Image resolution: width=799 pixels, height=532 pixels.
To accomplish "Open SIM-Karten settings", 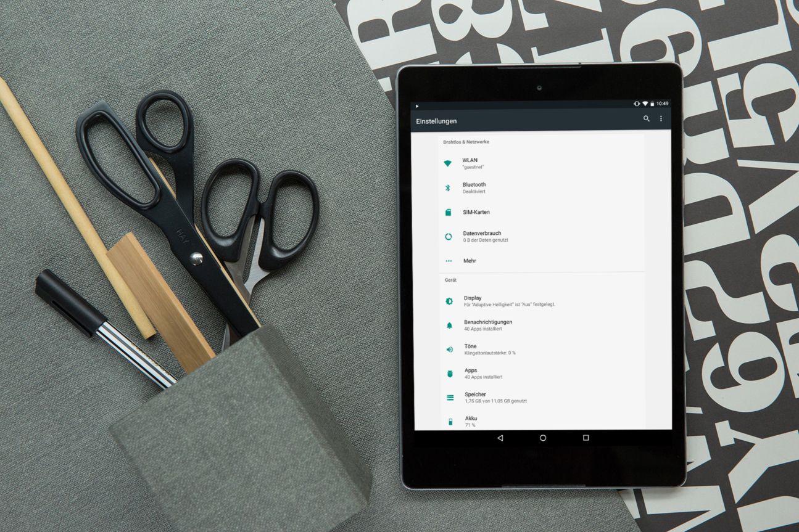I will 542,212.
